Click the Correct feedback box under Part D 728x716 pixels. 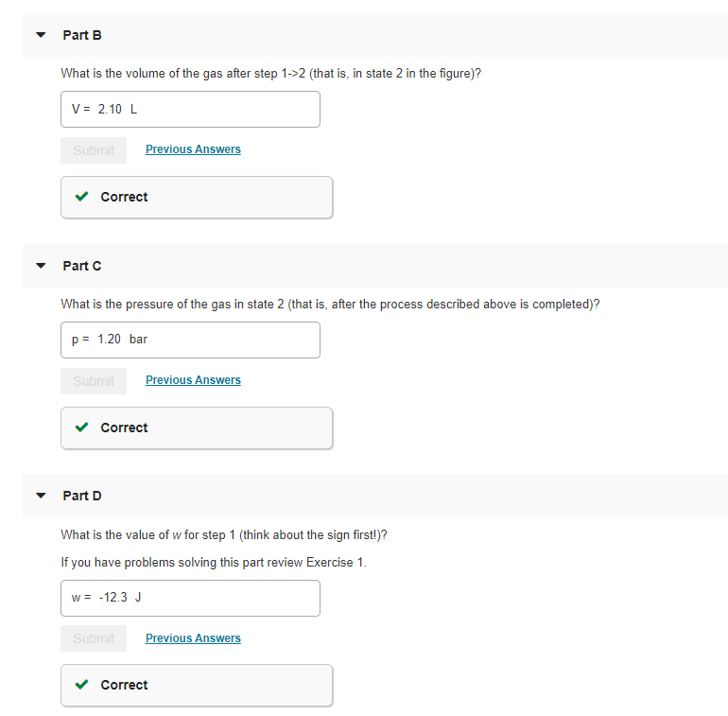(x=197, y=686)
